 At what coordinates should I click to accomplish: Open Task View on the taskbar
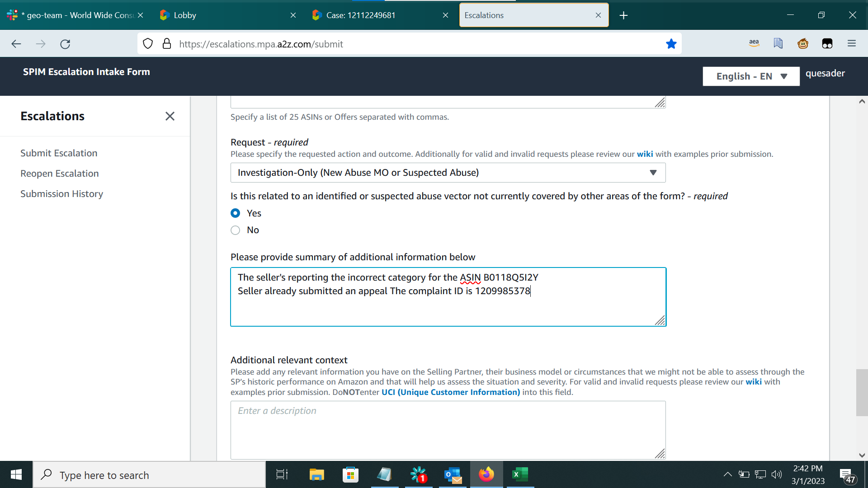(x=282, y=474)
